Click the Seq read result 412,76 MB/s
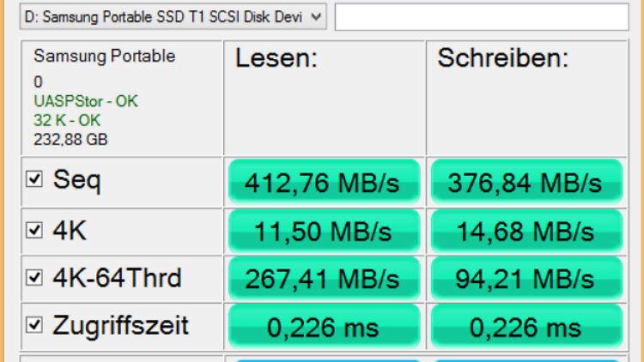 (x=322, y=182)
